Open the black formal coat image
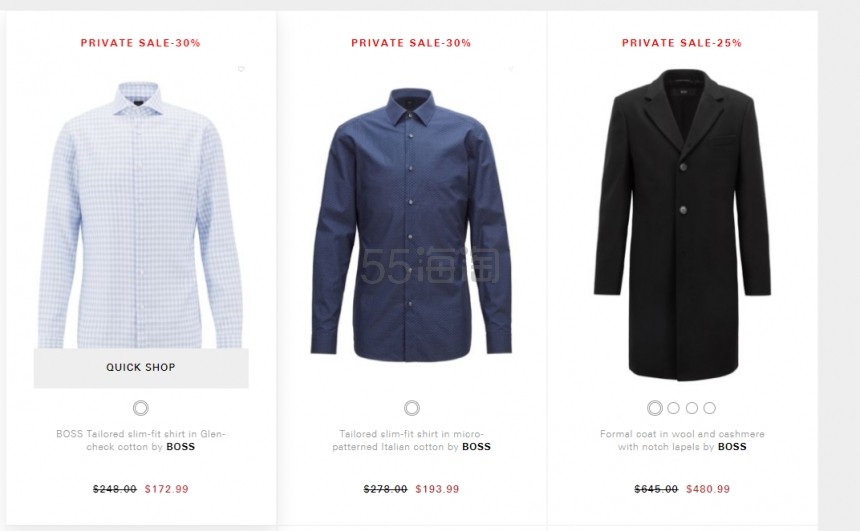The height and width of the screenshot is (531, 860). [x=682, y=225]
